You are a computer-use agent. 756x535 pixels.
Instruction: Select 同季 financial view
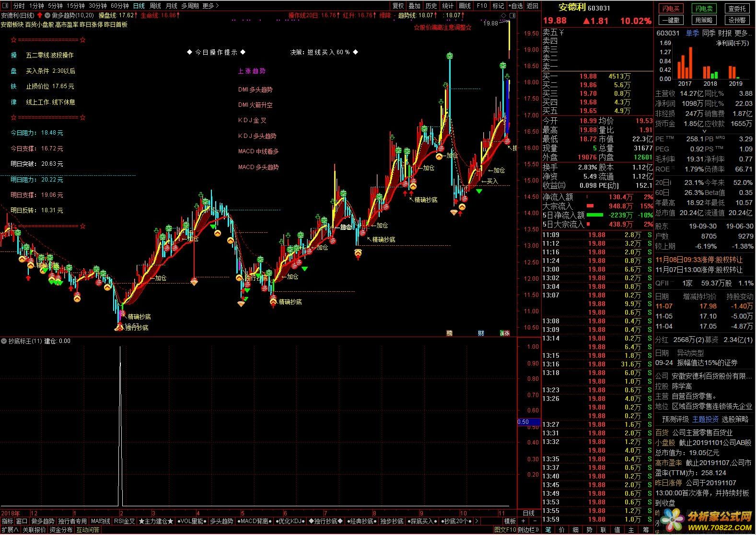pos(709,33)
